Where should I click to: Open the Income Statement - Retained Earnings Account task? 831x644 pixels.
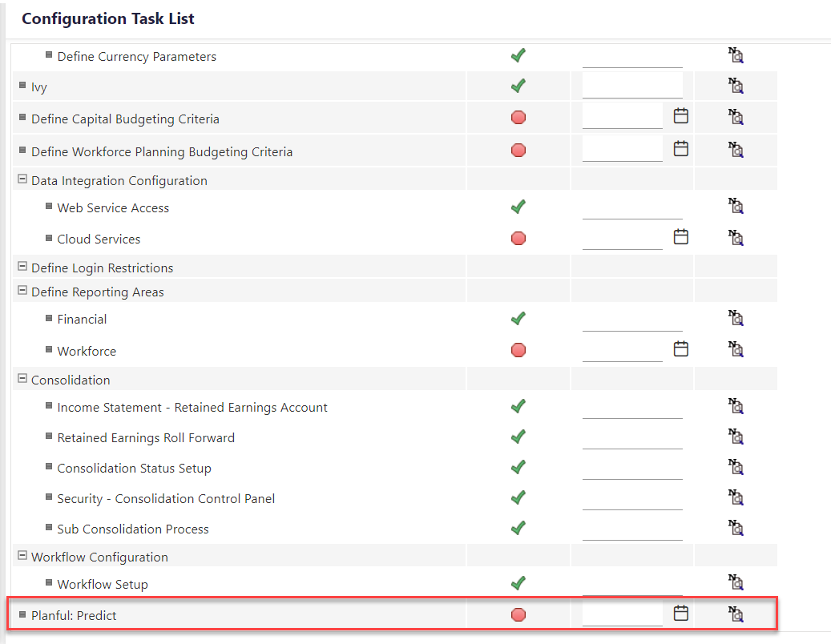(x=192, y=406)
